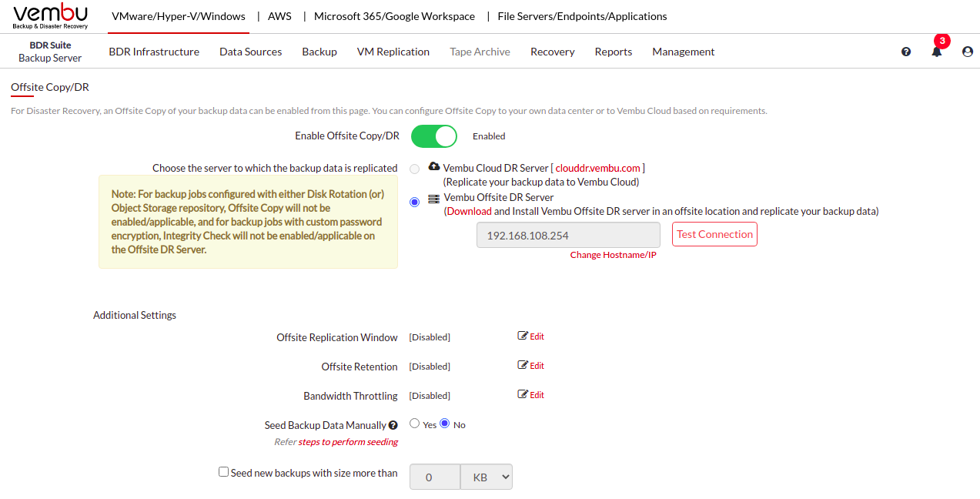Open the KB size unit dropdown
This screenshot has width=980, height=499.
point(487,477)
